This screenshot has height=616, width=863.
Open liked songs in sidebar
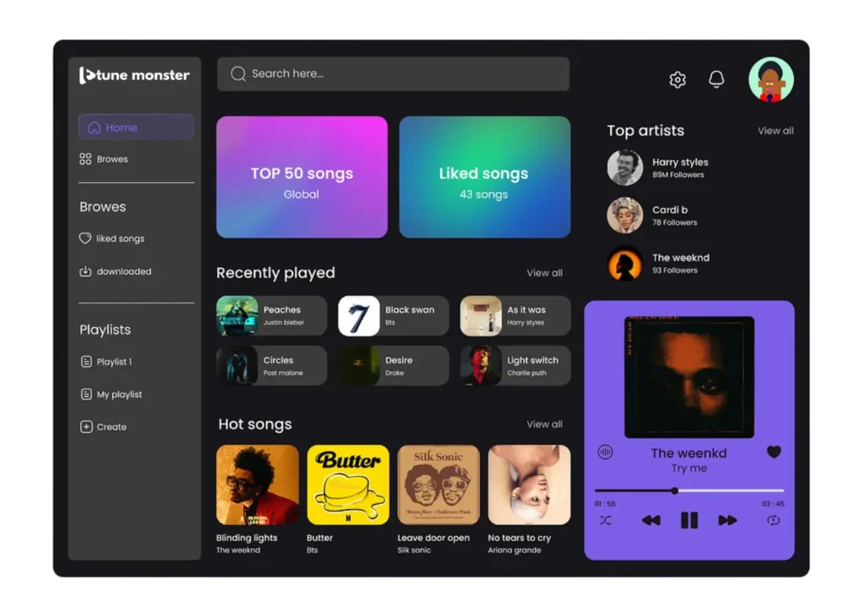pyautogui.click(x=112, y=238)
